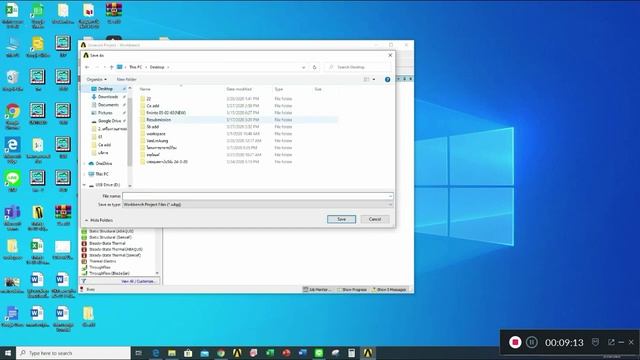Select OneDrive in the navigation pane
The width and height of the screenshot is (640, 360).
[x=104, y=163]
